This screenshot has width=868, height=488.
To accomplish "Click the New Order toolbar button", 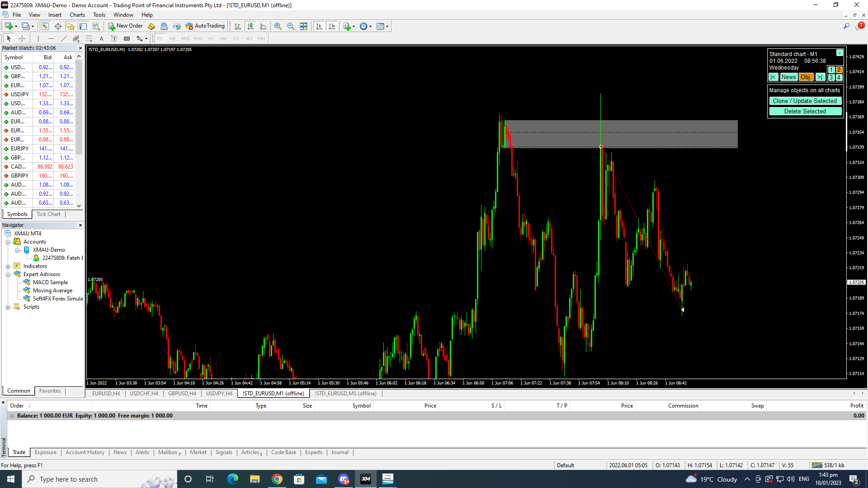I will click(125, 26).
